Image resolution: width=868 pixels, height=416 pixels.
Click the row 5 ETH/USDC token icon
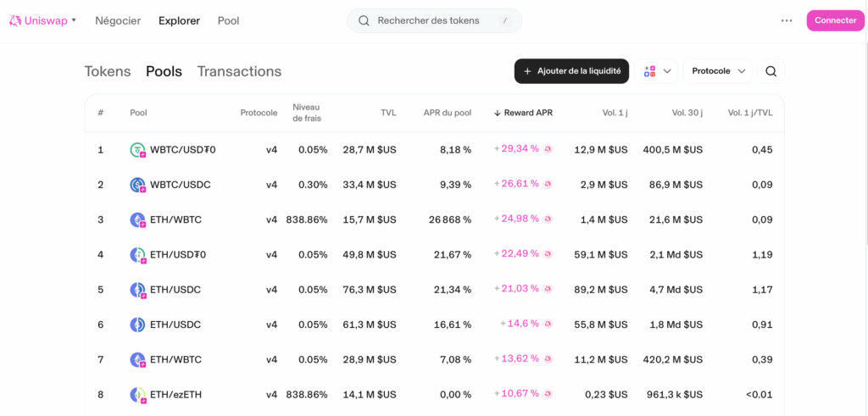coord(138,290)
